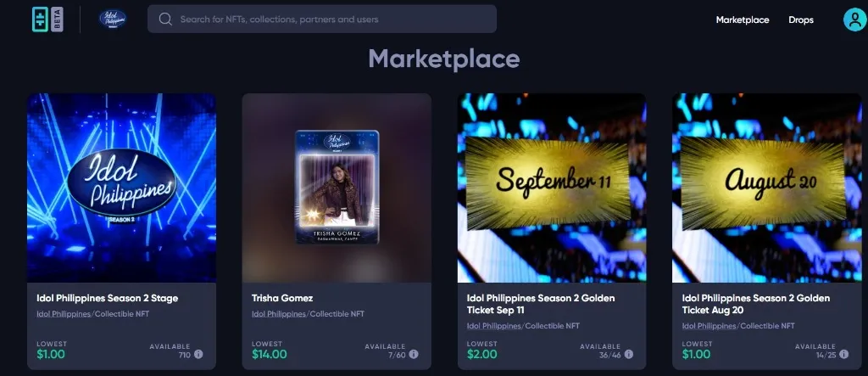Screen dimensions: 868x376
Task: Click info icon beside 7/60 available
Action: [414, 354]
